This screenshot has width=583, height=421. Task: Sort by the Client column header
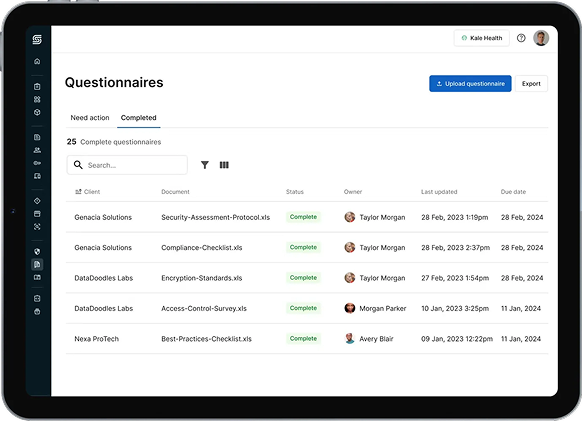click(x=88, y=192)
